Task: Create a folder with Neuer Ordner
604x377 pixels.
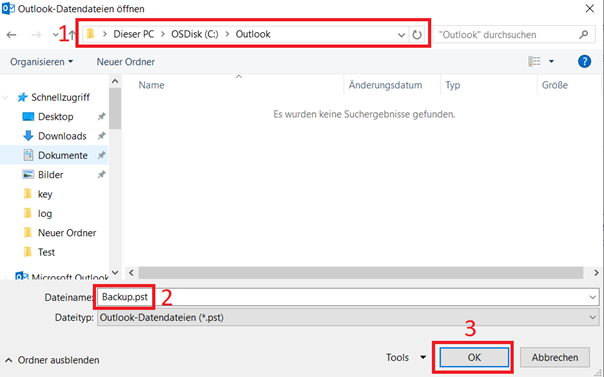Action: [126, 62]
